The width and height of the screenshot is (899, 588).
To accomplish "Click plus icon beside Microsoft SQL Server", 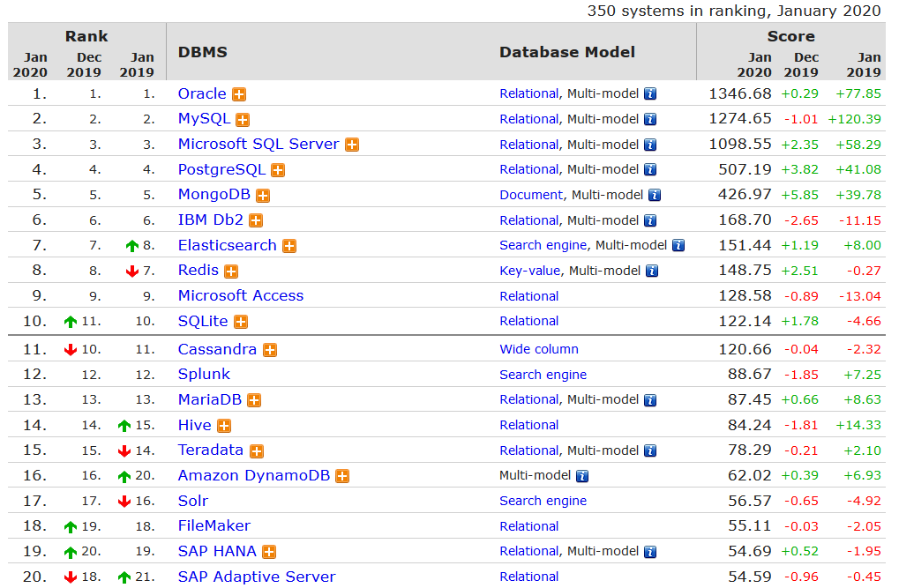I will click(352, 145).
